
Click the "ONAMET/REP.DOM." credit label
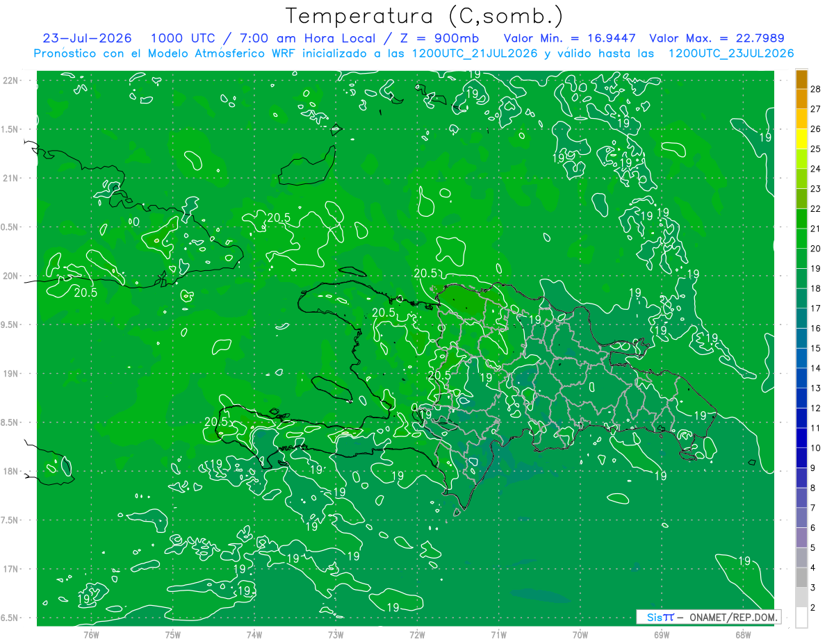pyautogui.click(x=733, y=617)
